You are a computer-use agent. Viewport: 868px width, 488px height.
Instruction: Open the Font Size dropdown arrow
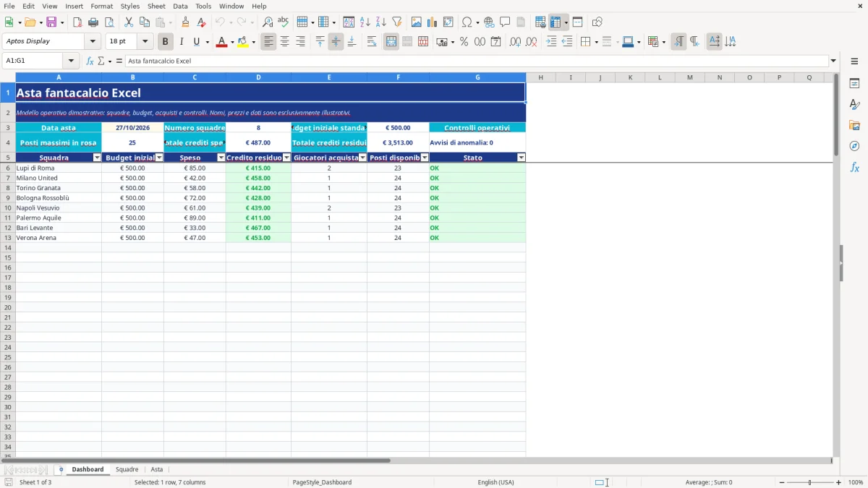[x=145, y=41]
